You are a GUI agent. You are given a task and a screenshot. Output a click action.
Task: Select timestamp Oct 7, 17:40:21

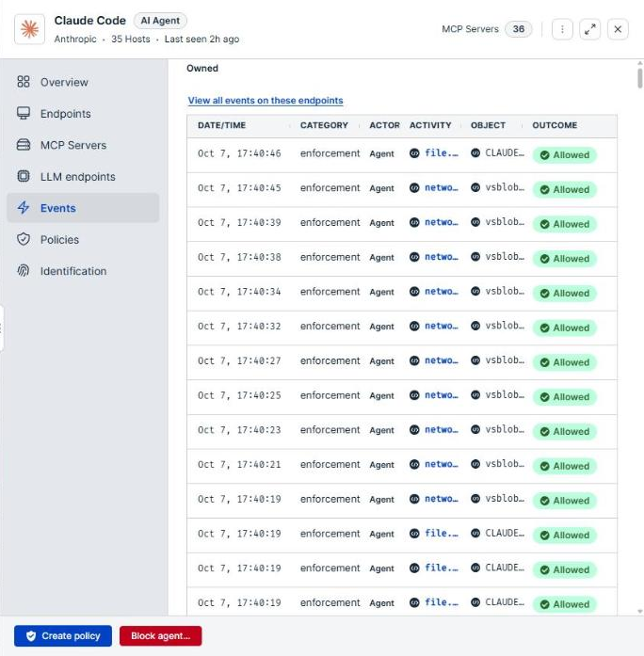point(239,464)
